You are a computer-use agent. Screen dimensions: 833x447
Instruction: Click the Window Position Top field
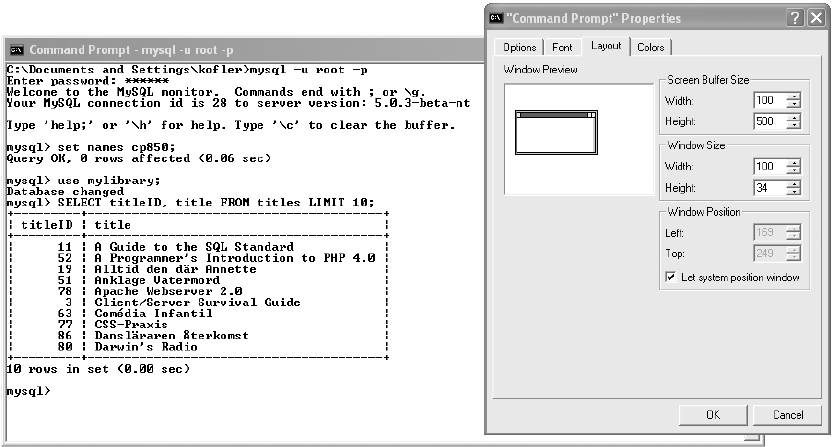tap(770, 254)
